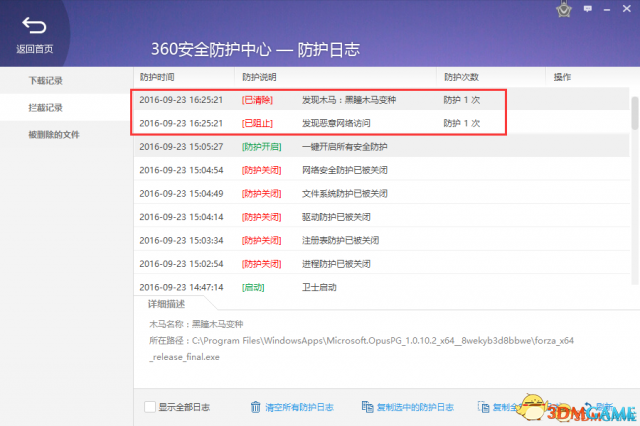Select the 发现木马 log row
Viewport: 640px width, 426px height.
[x=382, y=100]
